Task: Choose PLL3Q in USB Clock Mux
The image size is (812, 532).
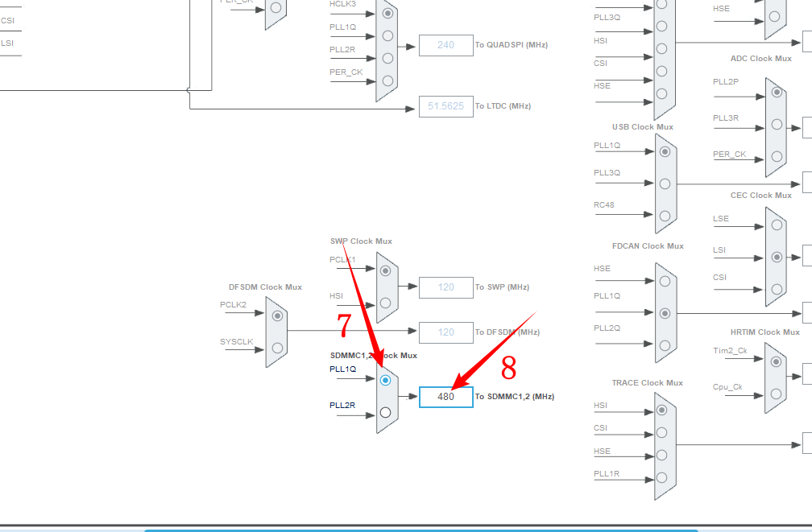Action: 665,184
